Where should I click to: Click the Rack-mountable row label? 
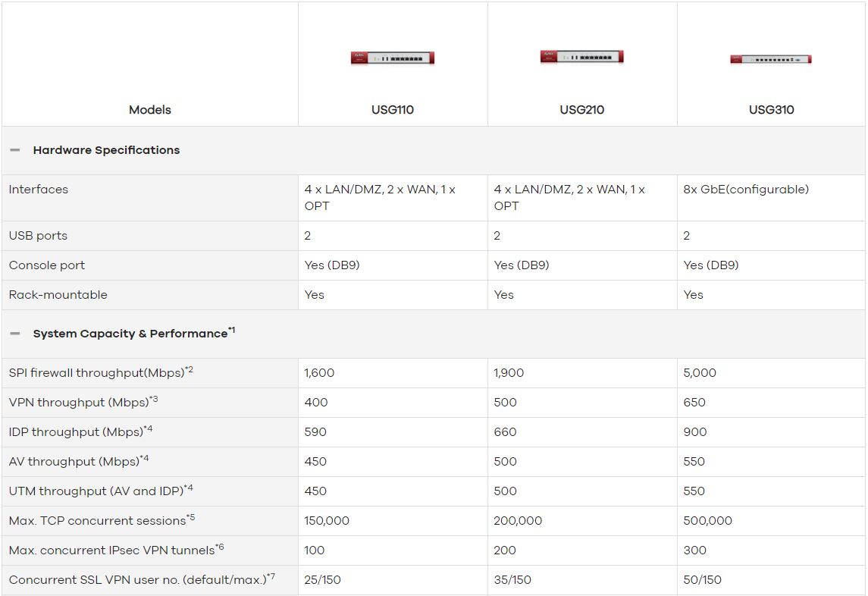(58, 295)
